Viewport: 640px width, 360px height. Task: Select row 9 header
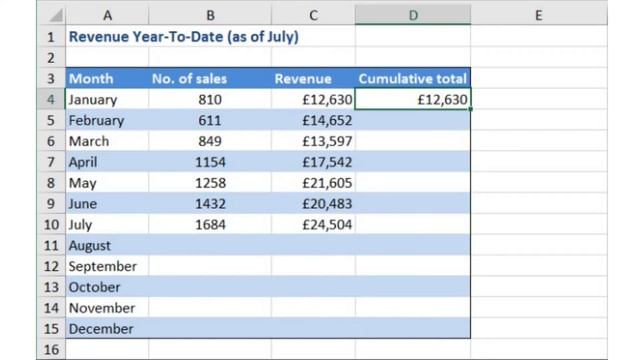point(51,203)
